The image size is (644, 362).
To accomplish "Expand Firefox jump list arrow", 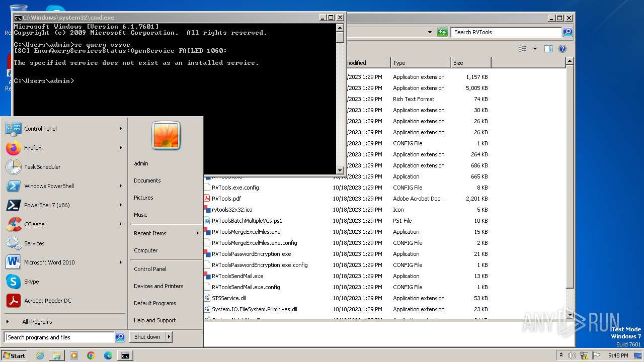I will click(x=121, y=148).
